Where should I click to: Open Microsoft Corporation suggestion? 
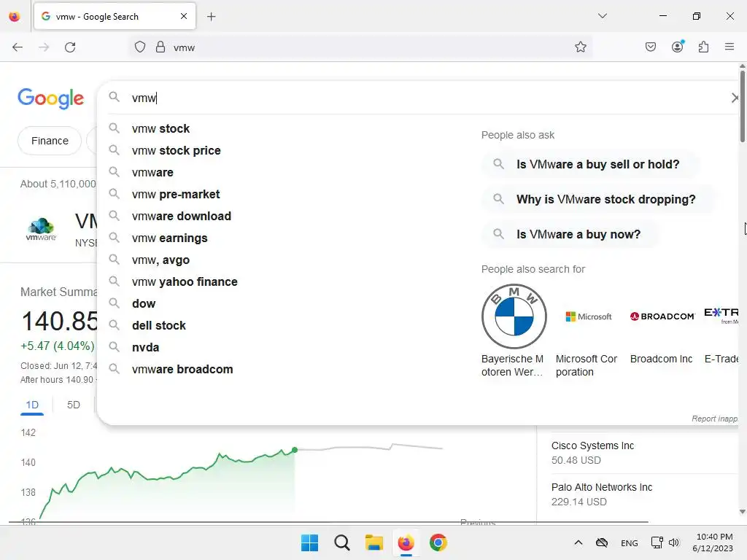588,332
